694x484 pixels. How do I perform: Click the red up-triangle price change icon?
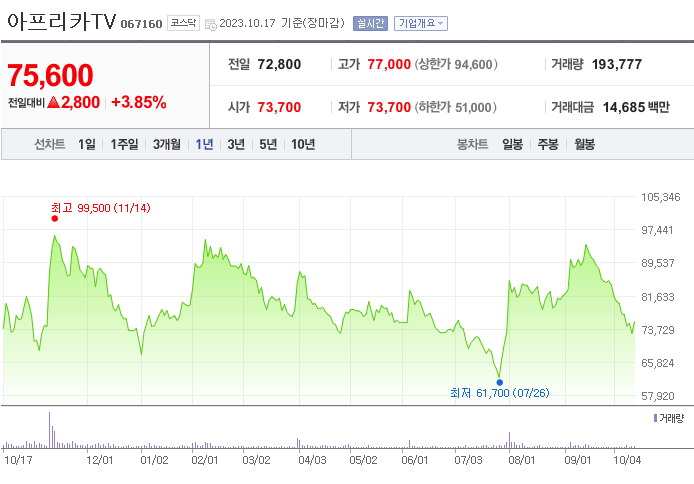[x=53, y=103]
